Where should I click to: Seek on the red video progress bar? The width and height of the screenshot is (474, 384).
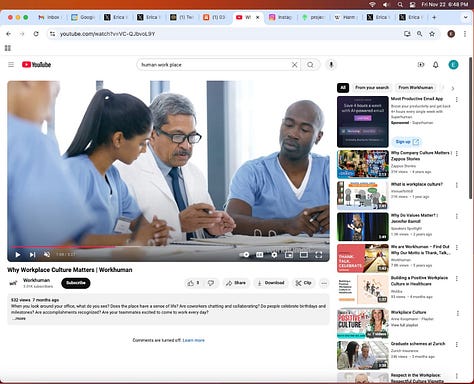[x=169, y=247]
